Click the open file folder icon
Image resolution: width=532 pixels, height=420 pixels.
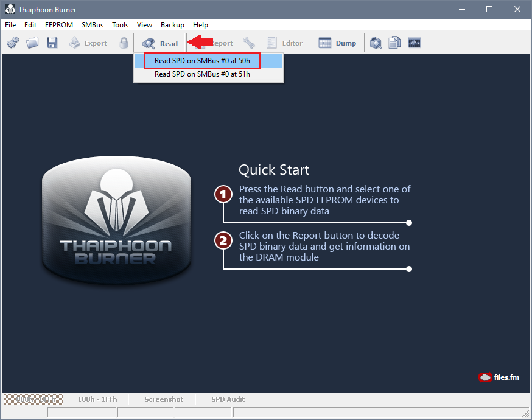(32, 43)
